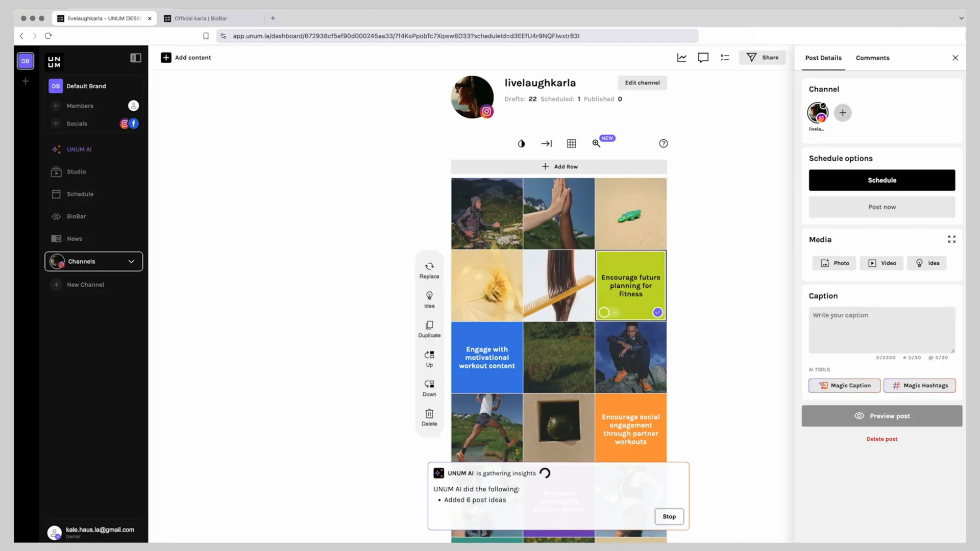
Task: Enable the blue checkmark on post
Action: pos(657,312)
